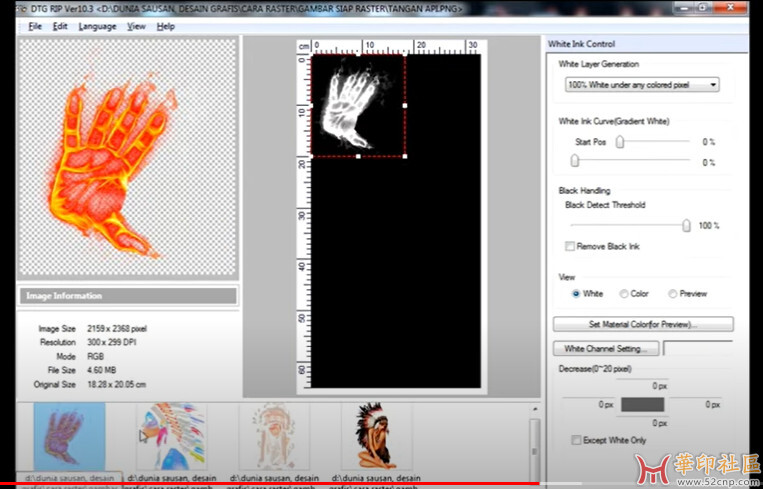The width and height of the screenshot is (763, 489).
Task: Select the flaming hand thumbnail
Action: pyautogui.click(x=69, y=436)
